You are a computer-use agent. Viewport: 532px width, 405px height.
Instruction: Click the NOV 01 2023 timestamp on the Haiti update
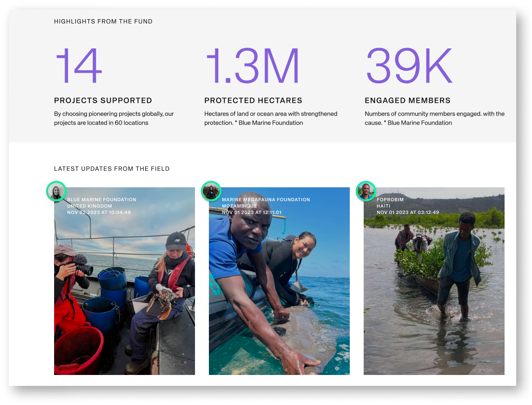(x=408, y=212)
